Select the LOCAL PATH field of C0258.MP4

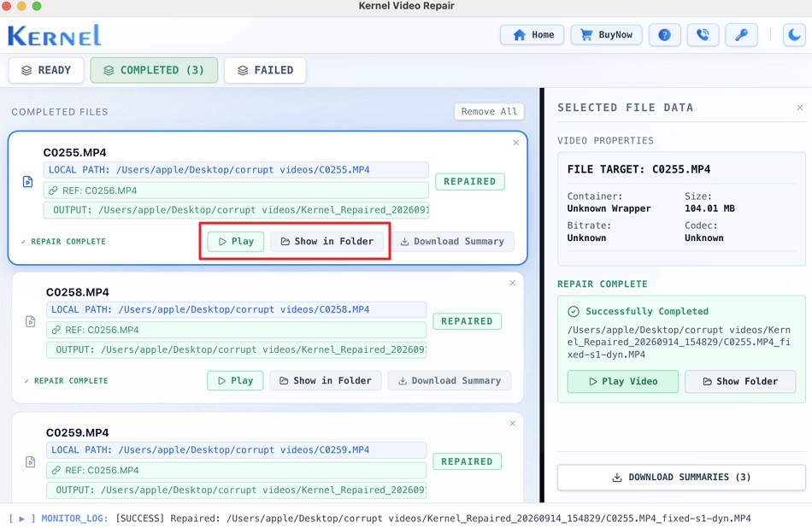click(x=236, y=309)
